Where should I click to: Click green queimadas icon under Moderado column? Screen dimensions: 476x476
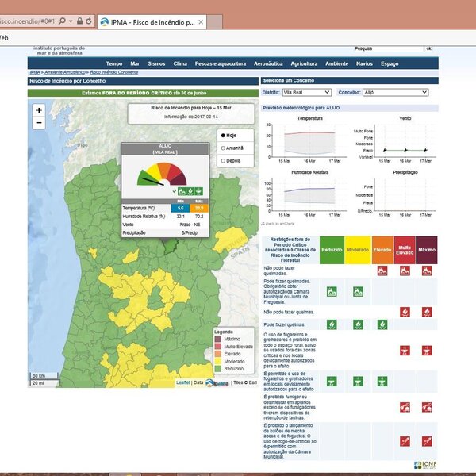357,291
